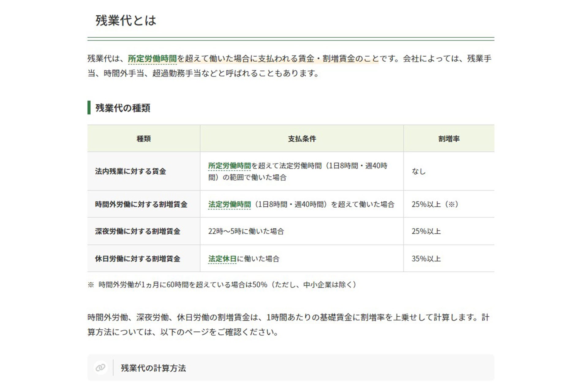588x392 pixels.
Task: Click the 25%以上（※） rate cell
Action: coord(435,204)
